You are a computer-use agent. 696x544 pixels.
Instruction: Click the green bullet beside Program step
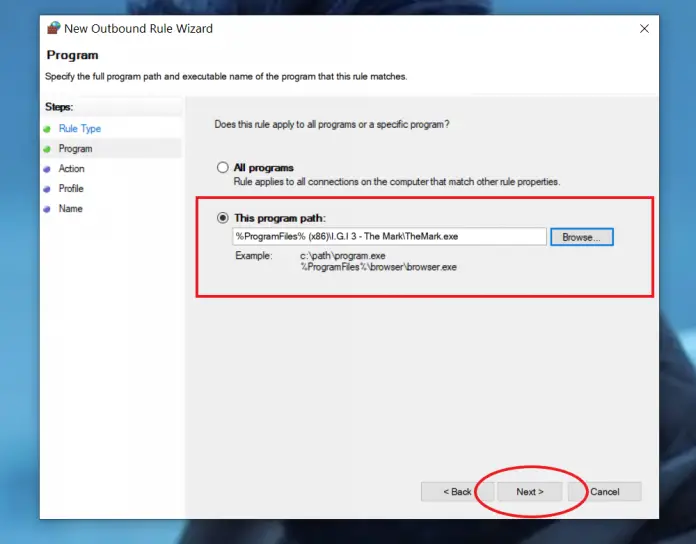coord(47,149)
